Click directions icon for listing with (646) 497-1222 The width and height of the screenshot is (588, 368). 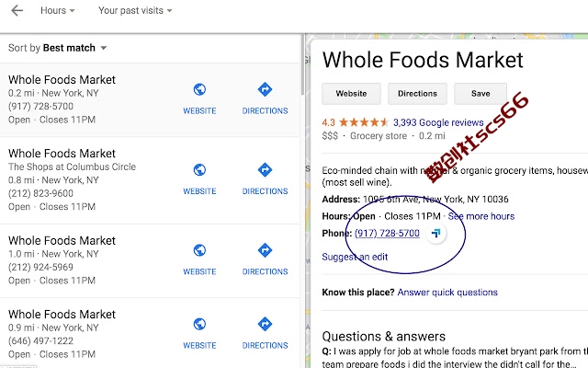tap(265, 324)
